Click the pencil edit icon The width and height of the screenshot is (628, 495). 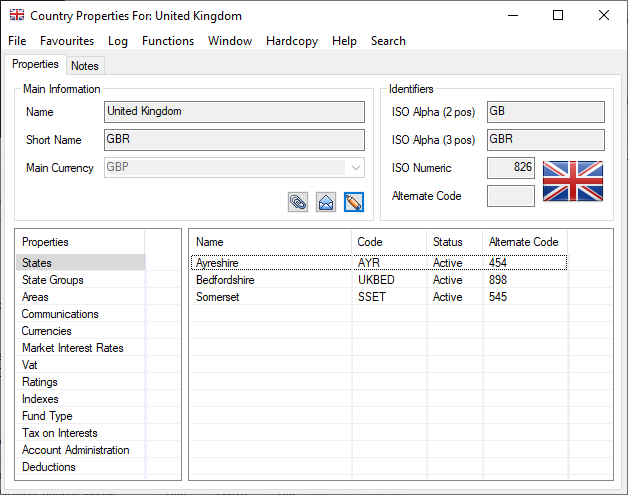pos(353,202)
